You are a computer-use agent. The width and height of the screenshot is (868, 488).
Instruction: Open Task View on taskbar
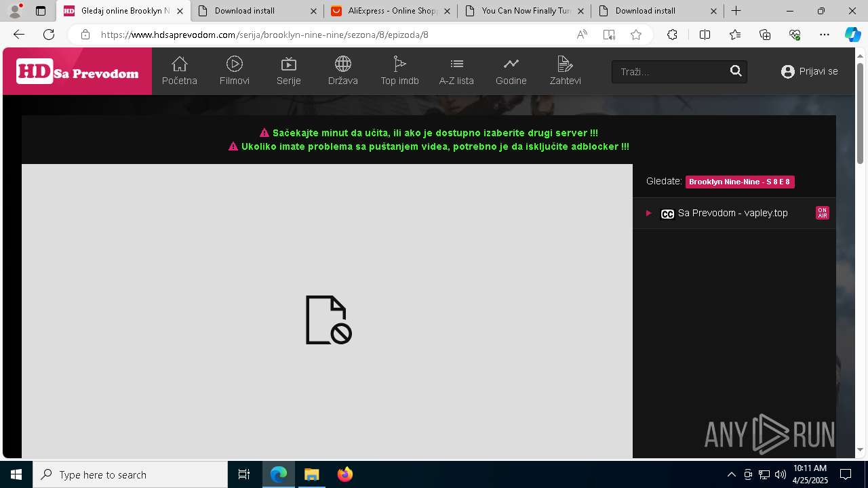(244, 474)
